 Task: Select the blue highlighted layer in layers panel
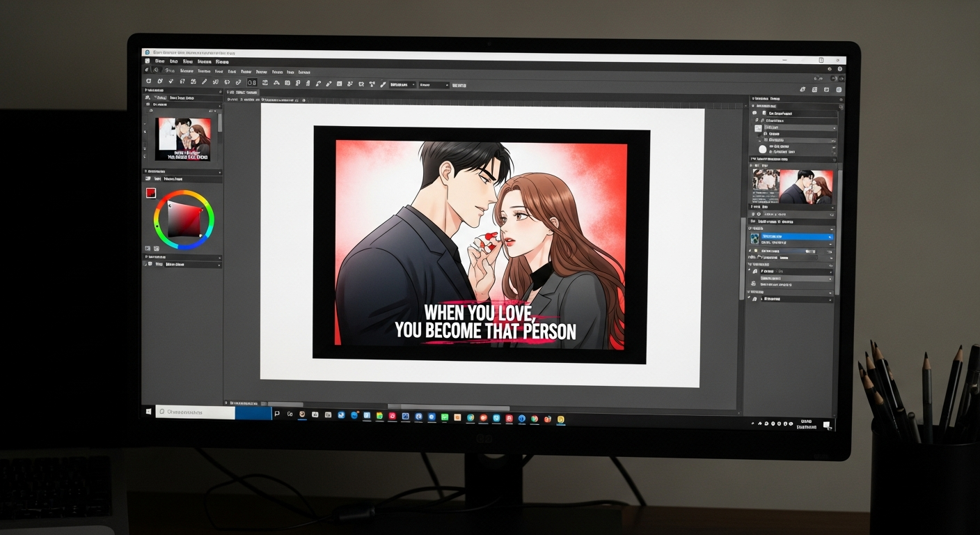(796, 237)
